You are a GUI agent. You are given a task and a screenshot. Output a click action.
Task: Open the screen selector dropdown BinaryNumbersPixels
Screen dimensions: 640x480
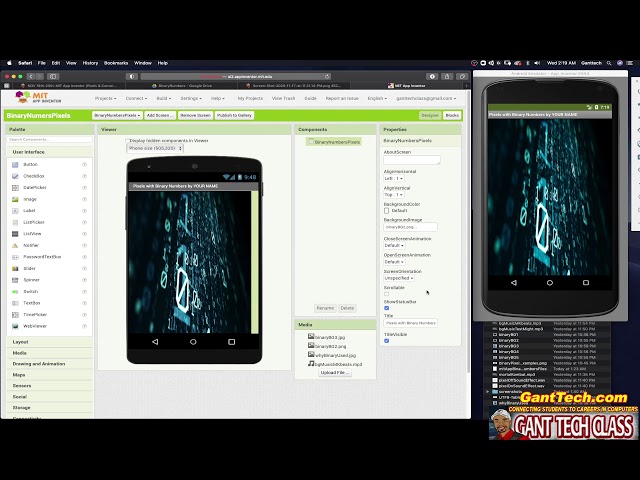[117, 116]
